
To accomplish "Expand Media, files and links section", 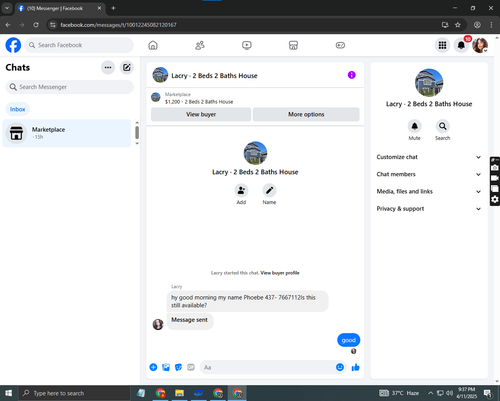I will tap(429, 191).
